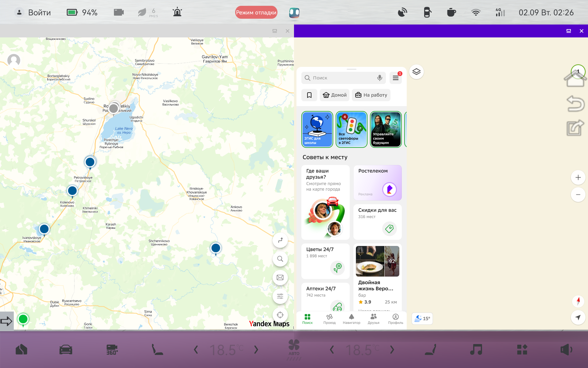588x368 pixels.
Task: Open map layers button in 2GIS
Action: coord(417,72)
